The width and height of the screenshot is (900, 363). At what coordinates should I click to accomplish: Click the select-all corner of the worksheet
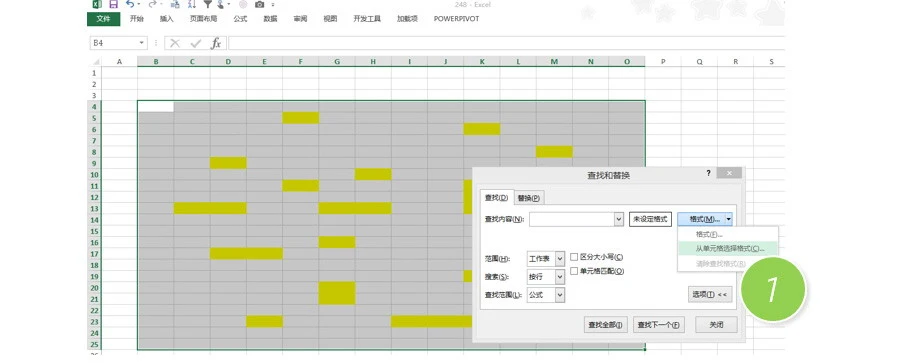95,61
